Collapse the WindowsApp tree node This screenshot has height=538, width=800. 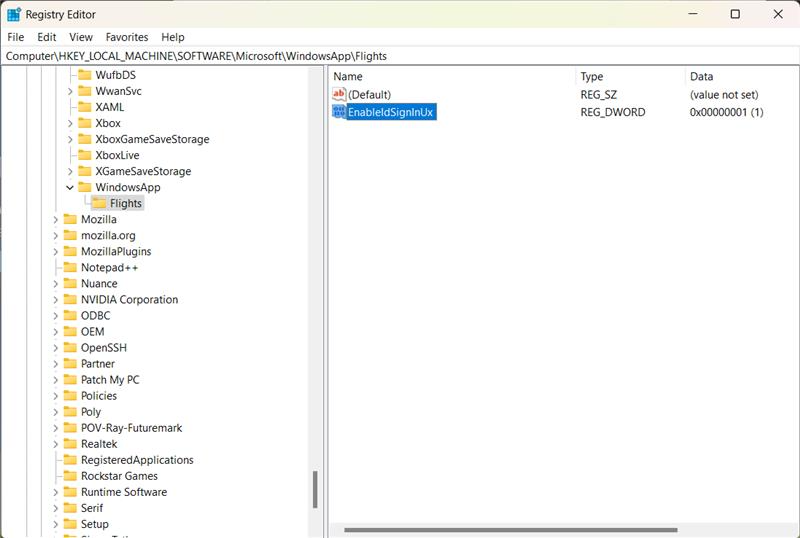tap(70, 188)
